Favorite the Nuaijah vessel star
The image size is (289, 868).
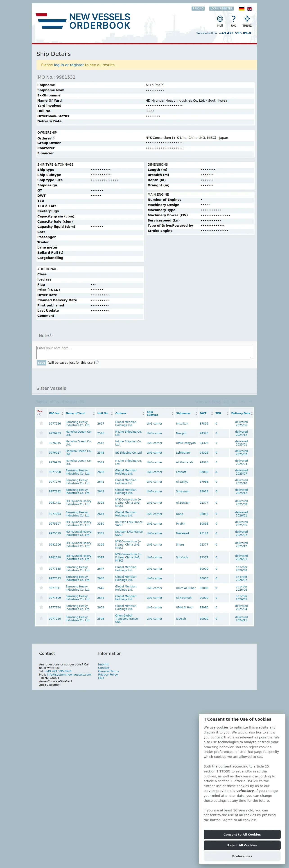[x=41, y=433]
